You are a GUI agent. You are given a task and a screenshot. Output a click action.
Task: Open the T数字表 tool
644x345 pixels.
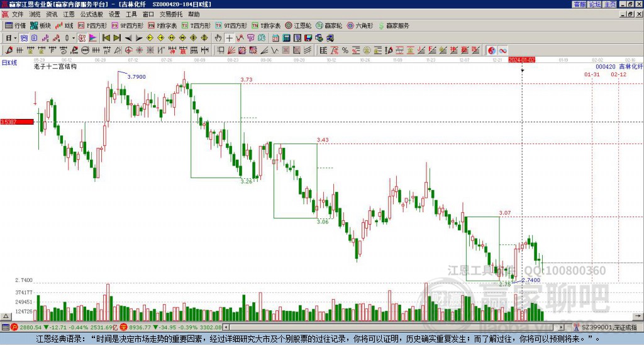266,25
